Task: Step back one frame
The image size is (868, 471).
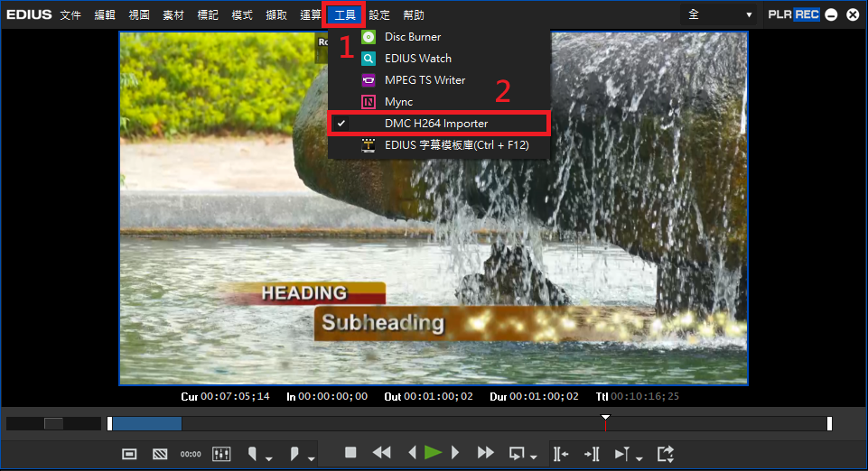Action: pyautogui.click(x=412, y=453)
